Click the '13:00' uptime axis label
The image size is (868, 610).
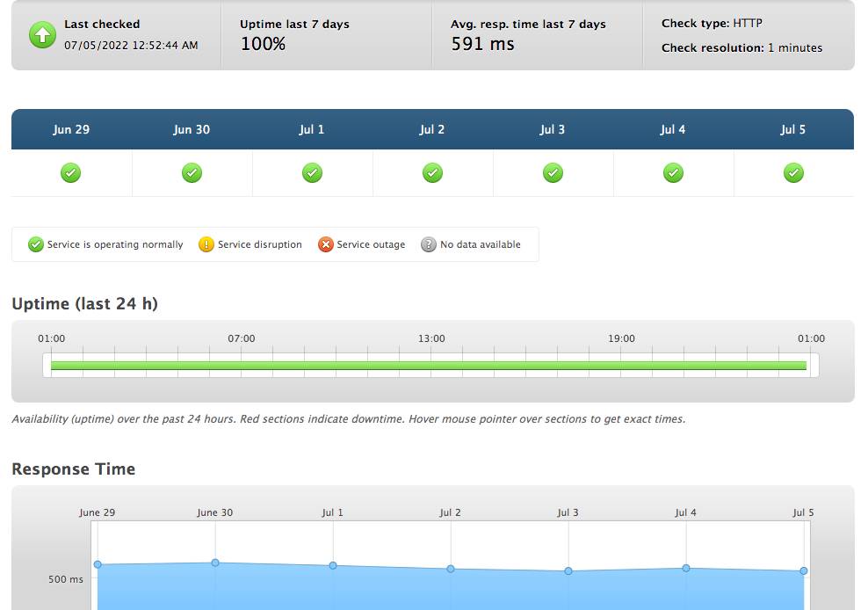431,338
